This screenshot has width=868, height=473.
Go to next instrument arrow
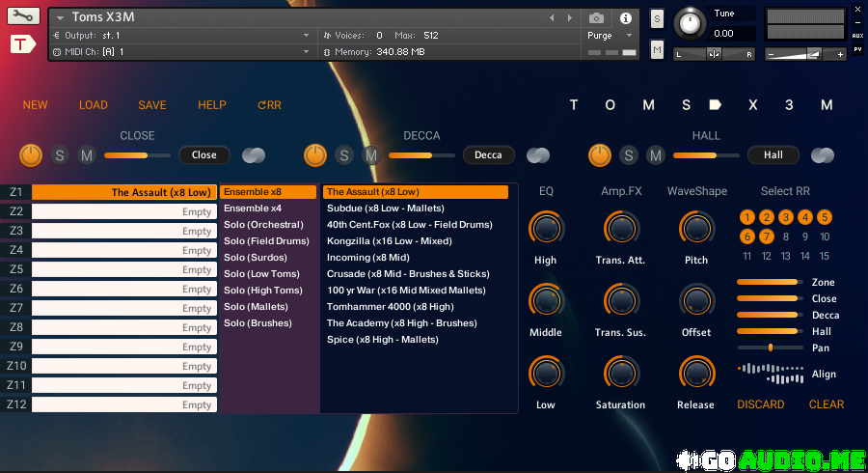tap(570, 18)
